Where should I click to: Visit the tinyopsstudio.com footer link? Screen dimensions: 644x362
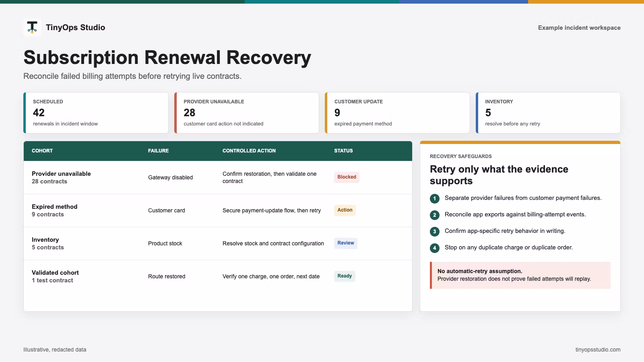pyautogui.click(x=598, y=350)
